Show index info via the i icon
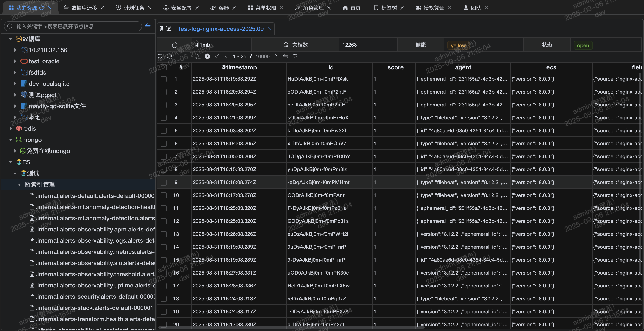 (207, 56)
